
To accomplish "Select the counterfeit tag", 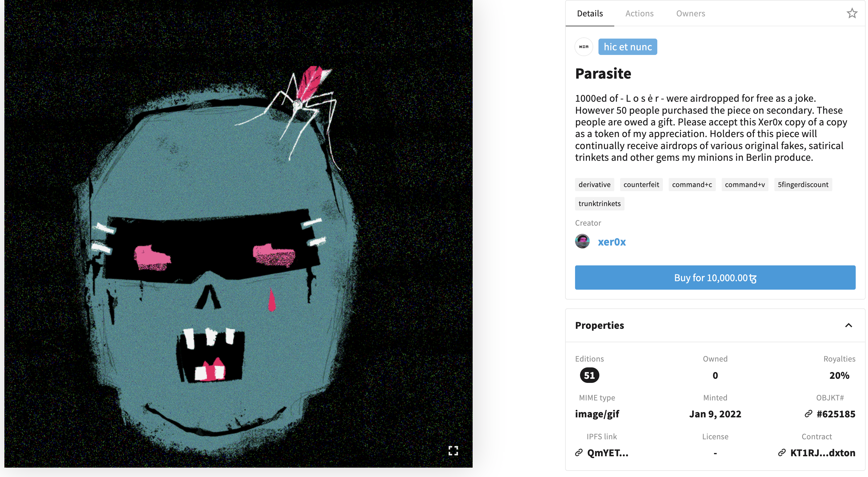I will 641,184.
